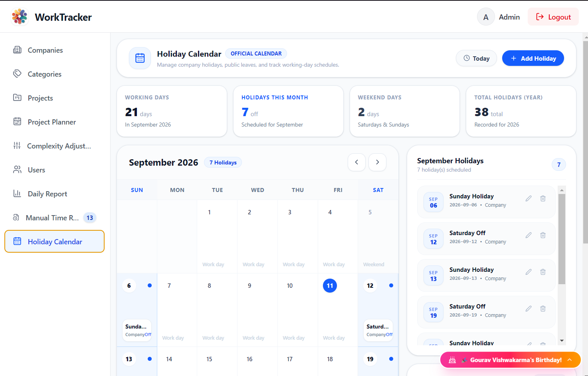Click the Weekend Days stat card

[x=405, y=111]
